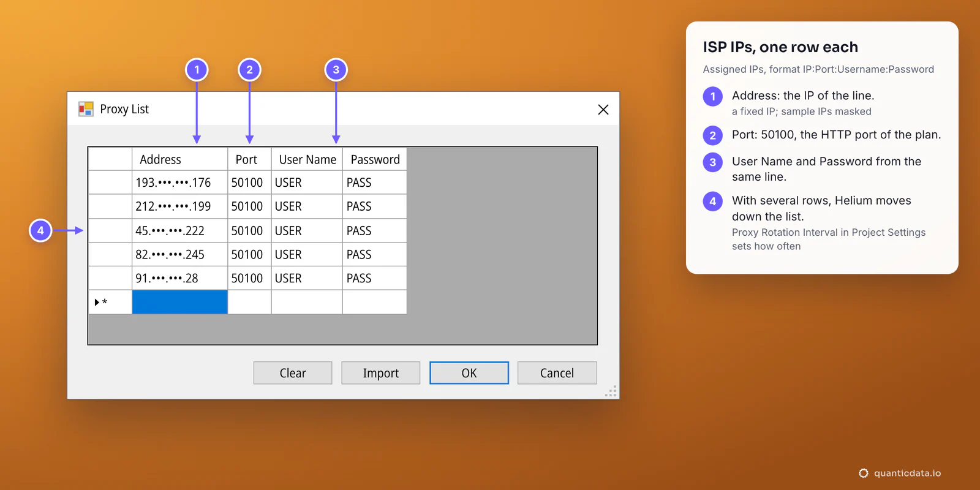This screenshot has height=490, width=980.
Task: Select row header of 82.•••.•••.245 row
Action: click(110, 254)
